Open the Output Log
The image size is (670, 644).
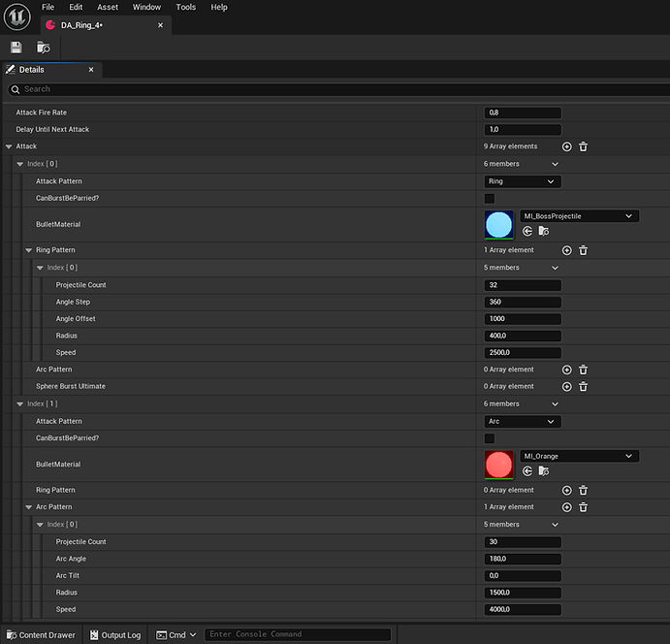point(115,635)
